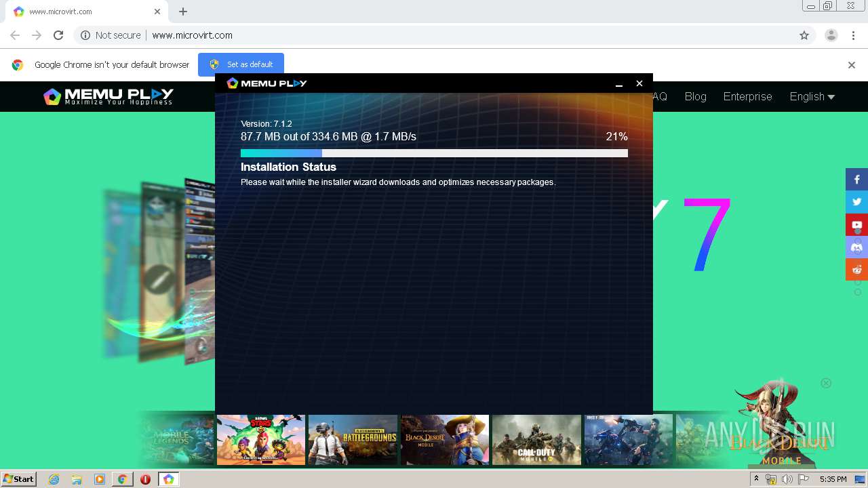Click the YouTube sidebar icon
The width and height of the screenshot is (868, 488).
coord(856,224)
